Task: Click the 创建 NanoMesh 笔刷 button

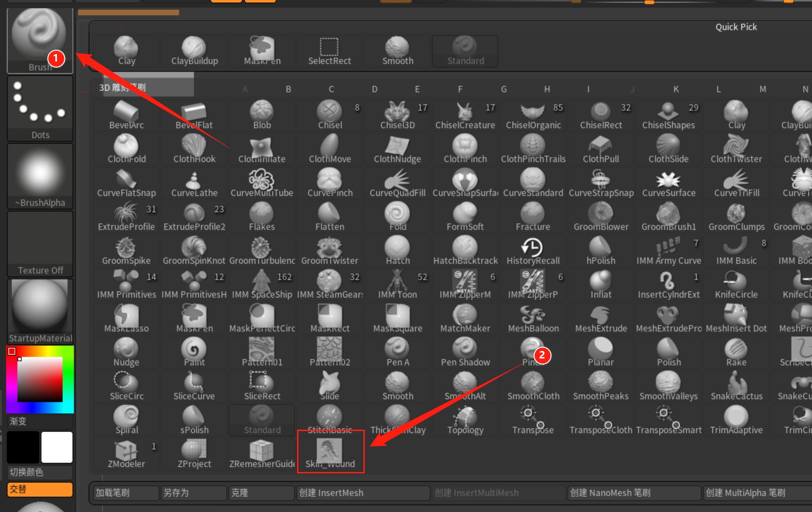Action: coord(634,493)
